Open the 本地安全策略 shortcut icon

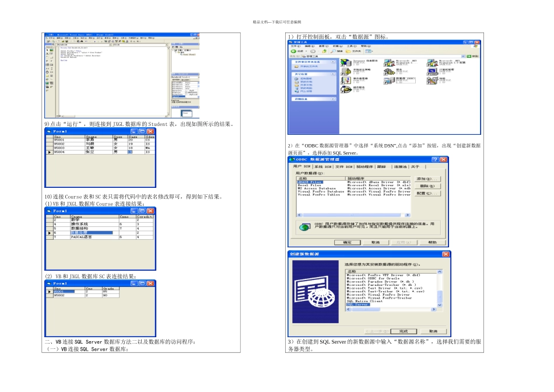coord(346,72)
